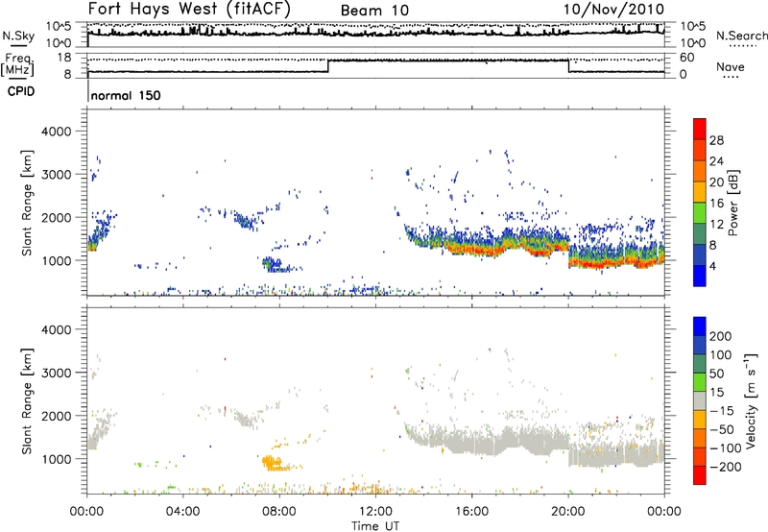Click the 'Beam 10' label
Screen dimensions: 768x532
coord(374,11)
